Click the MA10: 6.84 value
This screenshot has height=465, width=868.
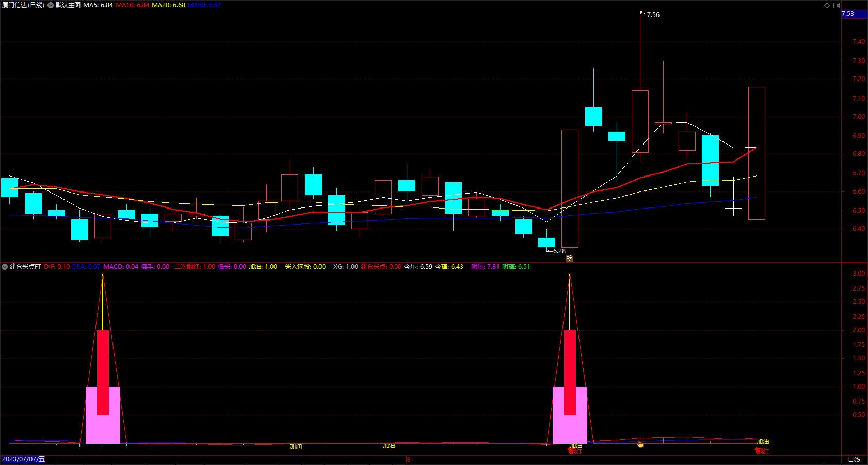[133, 5]
